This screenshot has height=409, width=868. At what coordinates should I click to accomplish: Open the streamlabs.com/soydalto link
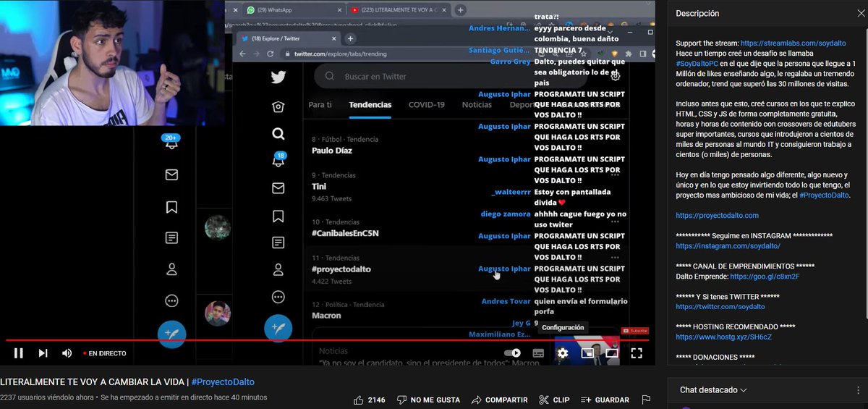793,43
